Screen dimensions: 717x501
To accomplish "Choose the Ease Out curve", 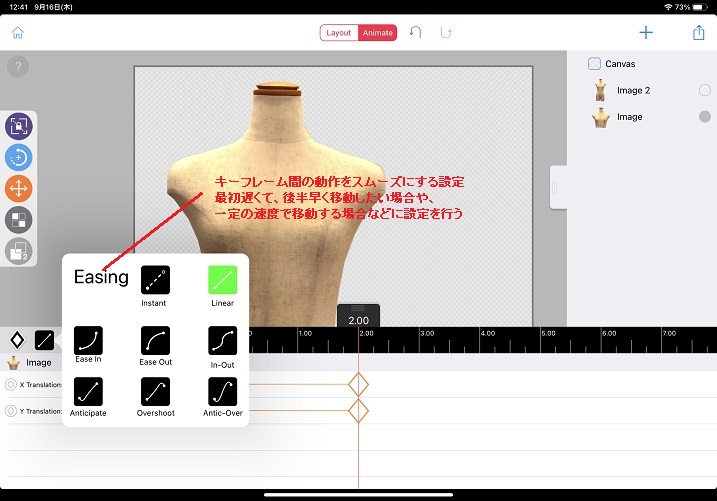I will tap(155, 340).
